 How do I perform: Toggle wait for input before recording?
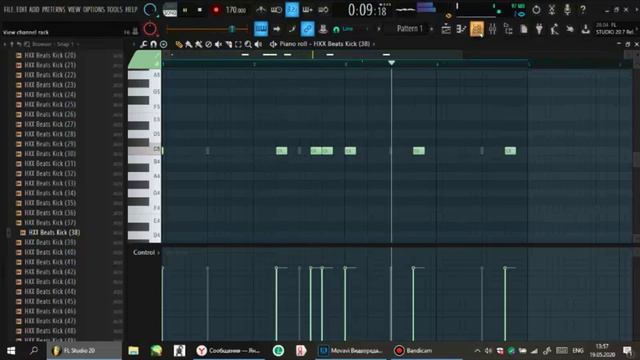click(x=276, y=9)
